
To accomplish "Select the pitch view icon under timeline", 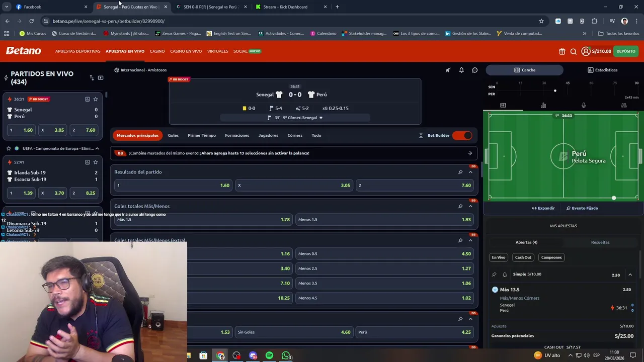I will tap(503, 105).
